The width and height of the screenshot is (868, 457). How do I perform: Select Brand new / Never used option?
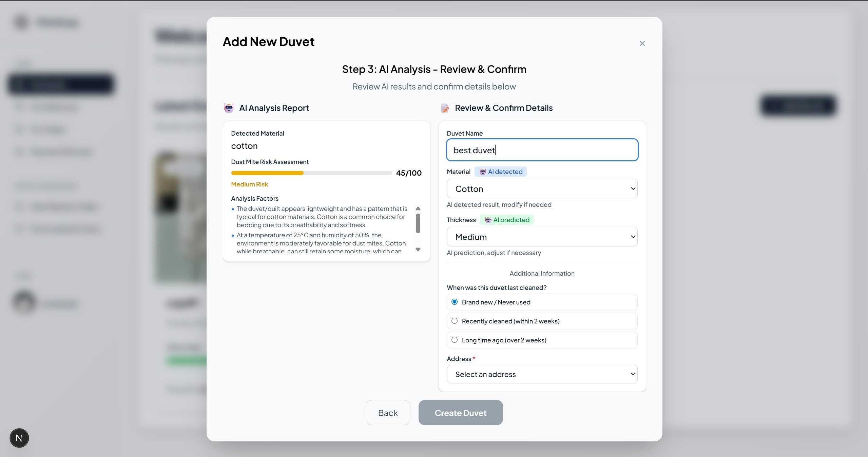pyautogui.click(x=455, y=302)
